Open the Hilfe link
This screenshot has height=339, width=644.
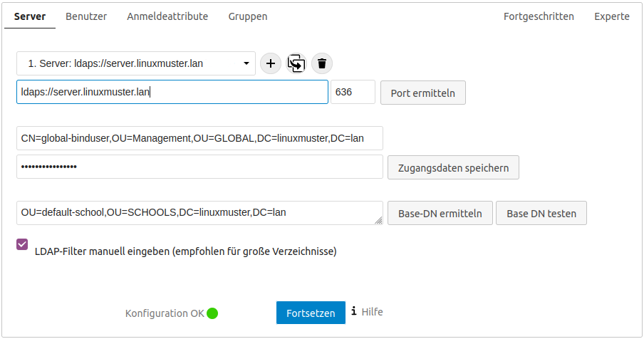click(x=372, y=312)
